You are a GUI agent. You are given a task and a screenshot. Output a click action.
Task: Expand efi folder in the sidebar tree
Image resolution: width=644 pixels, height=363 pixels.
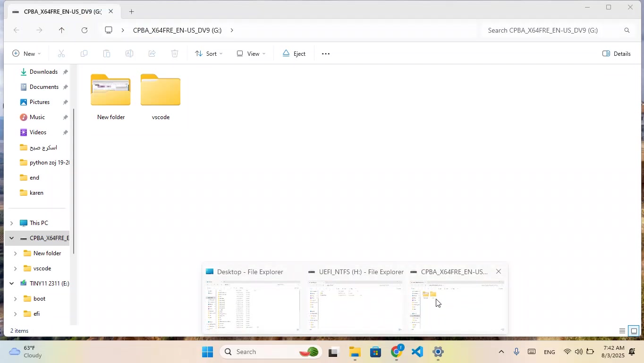(x=16, y=314)
